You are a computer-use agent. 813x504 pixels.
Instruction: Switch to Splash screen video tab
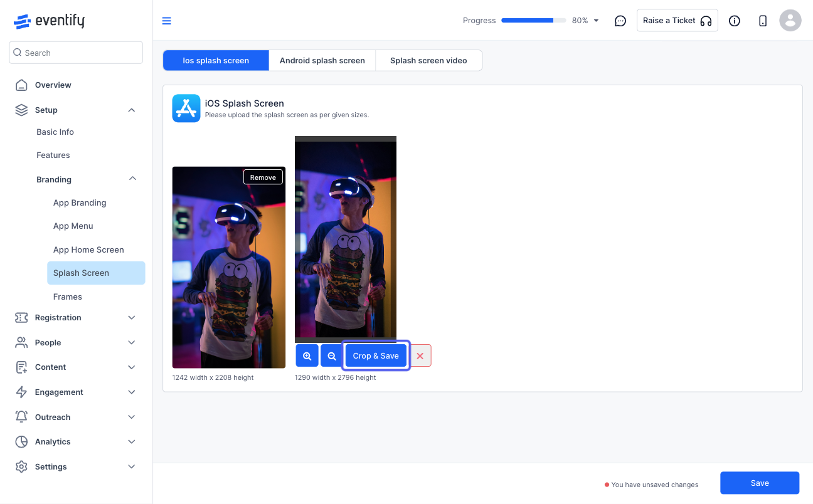tap(428, 61)
